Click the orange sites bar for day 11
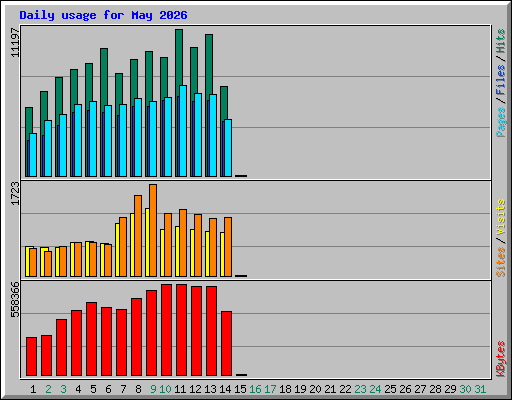Screen dimensions: 512x400 183,243
